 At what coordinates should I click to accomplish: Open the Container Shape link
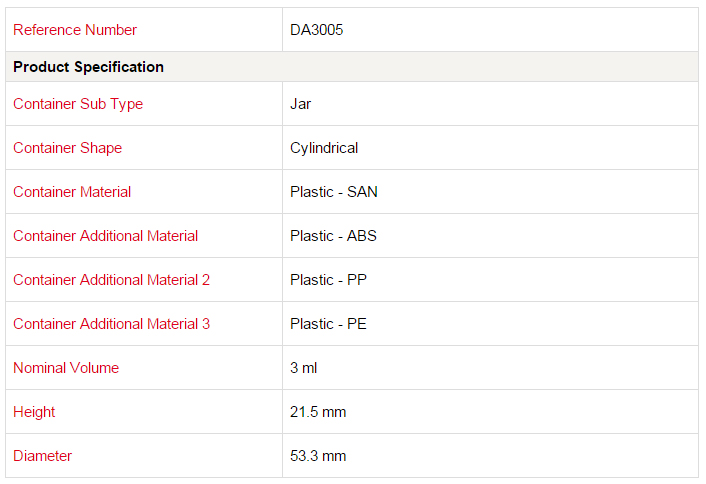tap(68, 148)
